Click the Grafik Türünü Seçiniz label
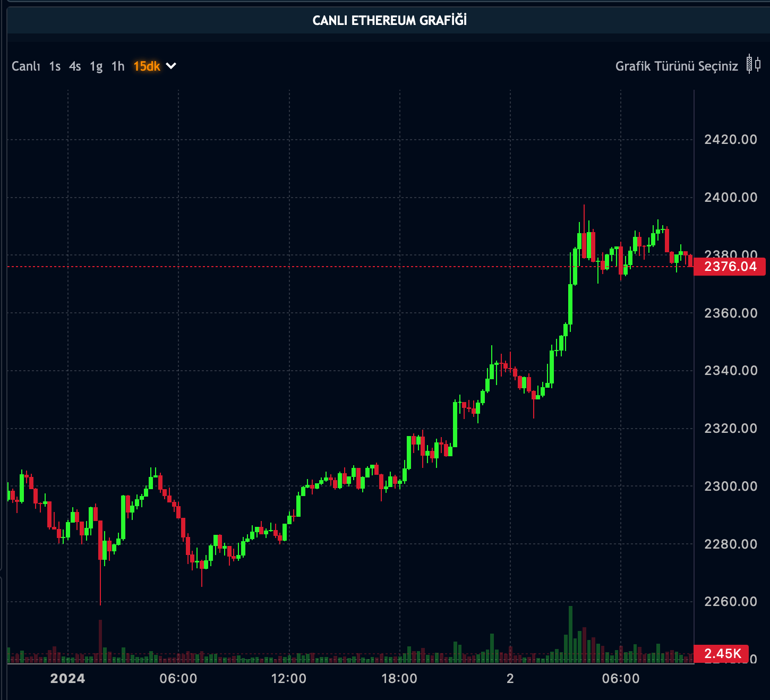The width and height of the screenshot is (770, 700). pos(677,66)
